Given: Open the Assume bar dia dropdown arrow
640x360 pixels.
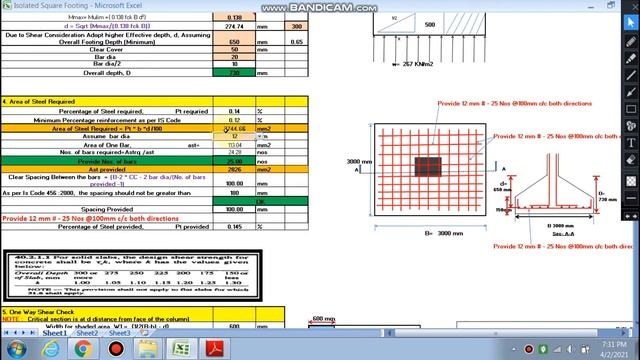Looking at the screenshot, I should 260,136.
